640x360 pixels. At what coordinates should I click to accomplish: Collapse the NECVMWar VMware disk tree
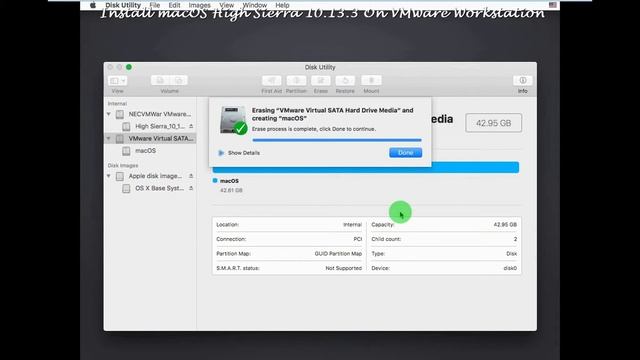109,114
